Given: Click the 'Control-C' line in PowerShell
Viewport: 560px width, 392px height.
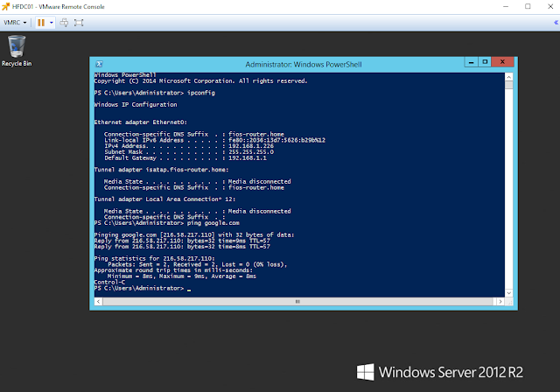Looking at the screenshot, I should pos(109,283).
